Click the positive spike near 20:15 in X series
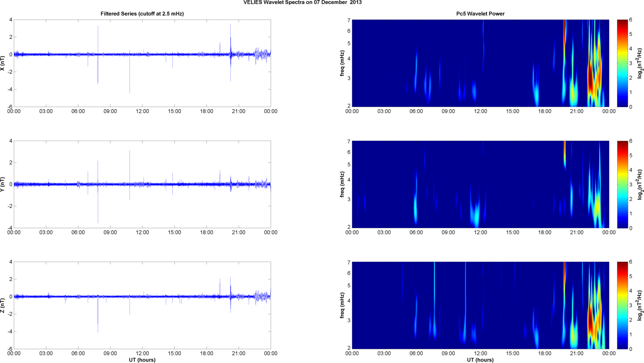 (231, 38)
